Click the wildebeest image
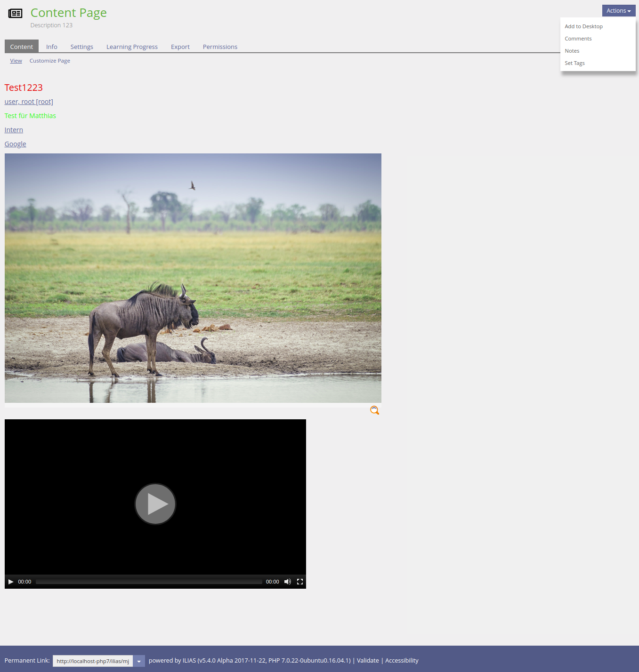639x672 pixels. pos(193,278)
